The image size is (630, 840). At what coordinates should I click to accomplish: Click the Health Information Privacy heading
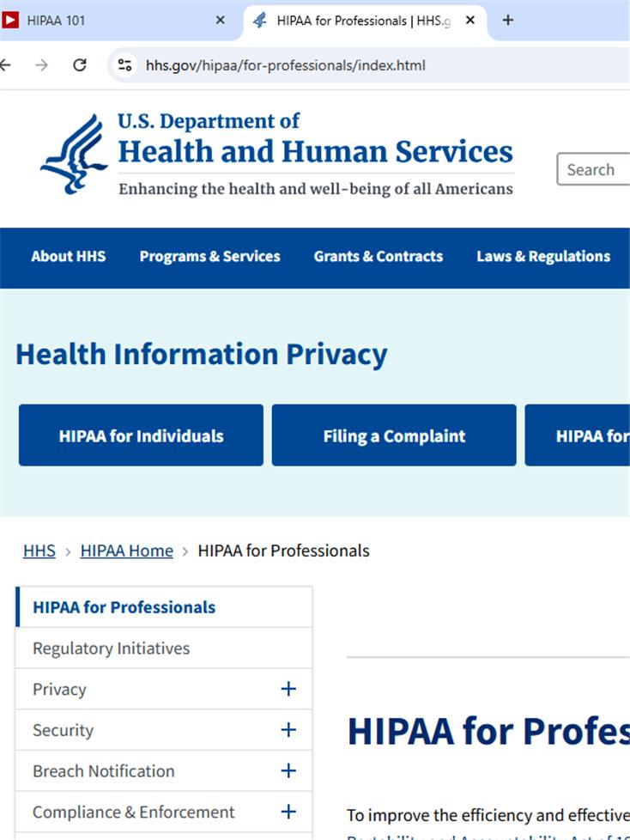(201, 355)
